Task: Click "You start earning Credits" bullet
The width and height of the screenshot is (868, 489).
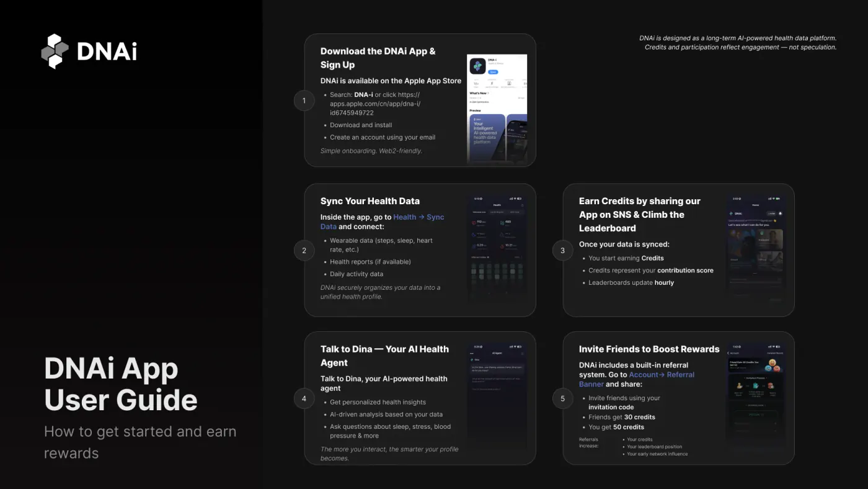Action: point(626,258)
